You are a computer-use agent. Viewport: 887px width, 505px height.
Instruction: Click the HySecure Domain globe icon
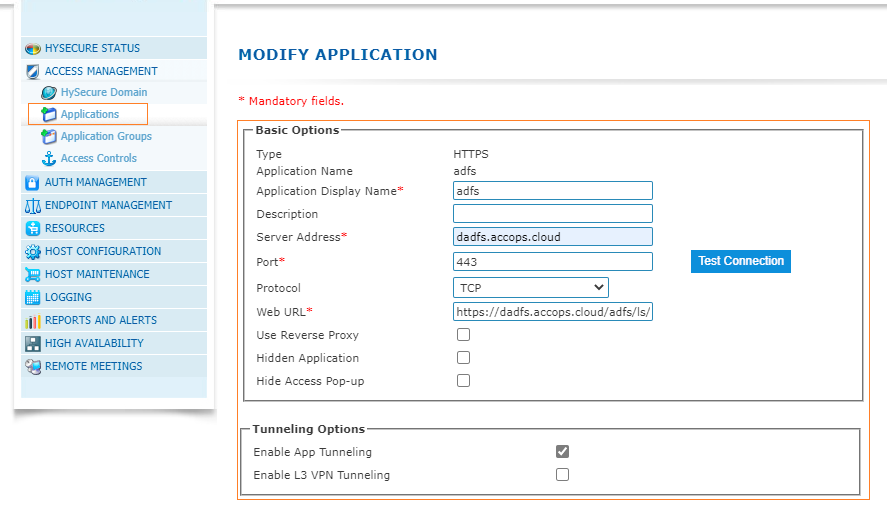(x=48, y=93)
